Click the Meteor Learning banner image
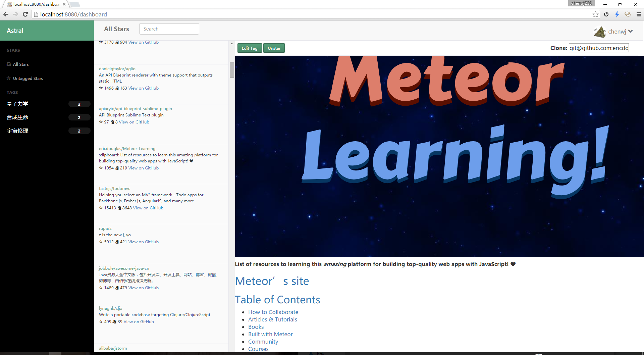The width and height of the screenshot is (644, 355). [x=439, y=156]
